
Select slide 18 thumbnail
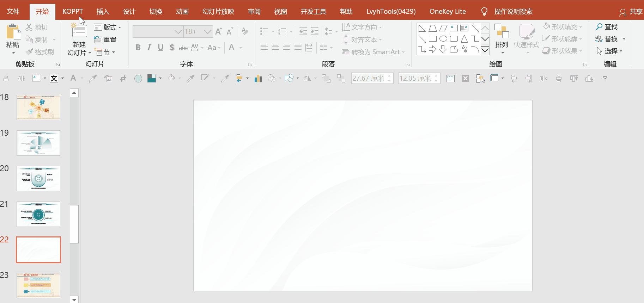click(x=38, y=107)
